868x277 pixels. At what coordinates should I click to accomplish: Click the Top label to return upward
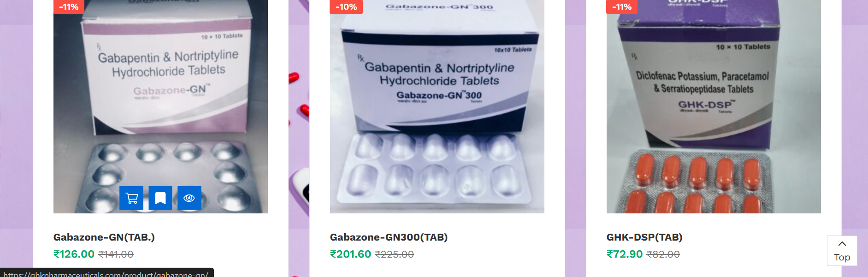point(842,258)
